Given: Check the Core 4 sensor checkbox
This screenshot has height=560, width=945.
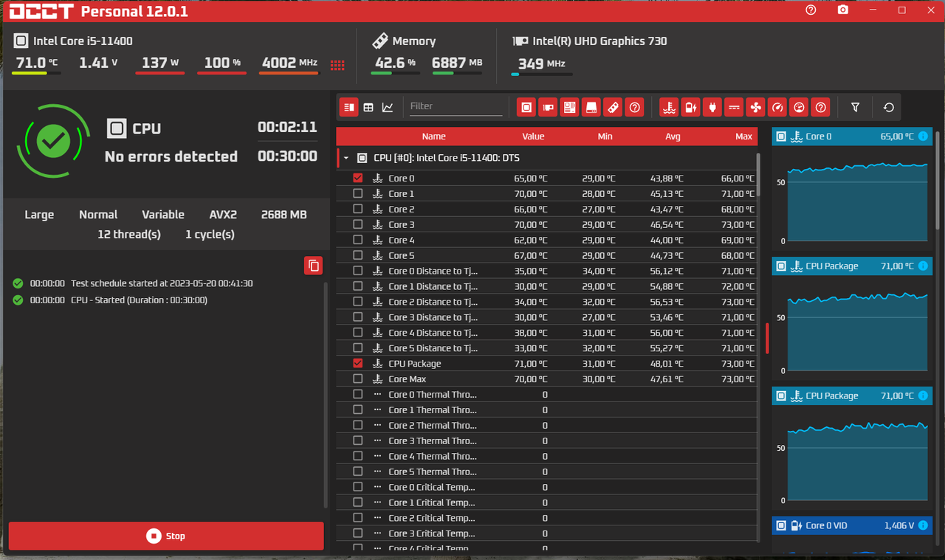Looking at the screenshot, I should (x=358, y=240).
